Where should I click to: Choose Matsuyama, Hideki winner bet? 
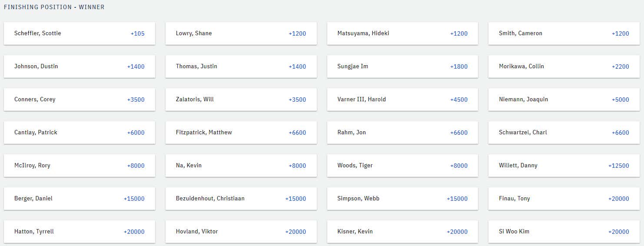(x=402, y=33)
